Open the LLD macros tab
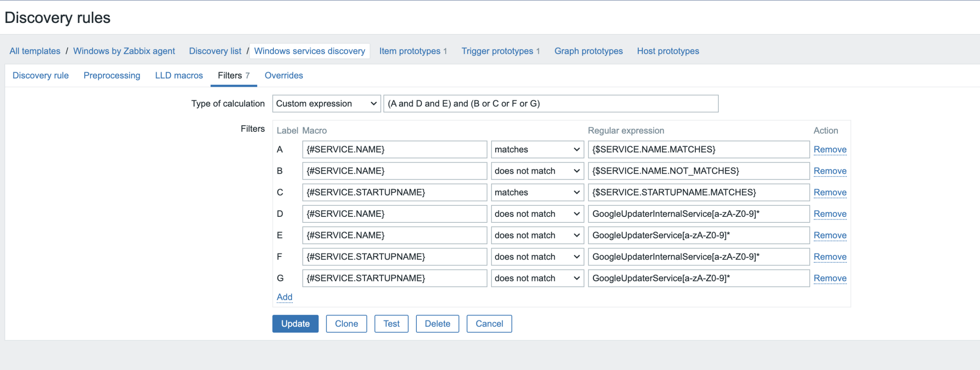980x370 pixels. tap(179, 76)
